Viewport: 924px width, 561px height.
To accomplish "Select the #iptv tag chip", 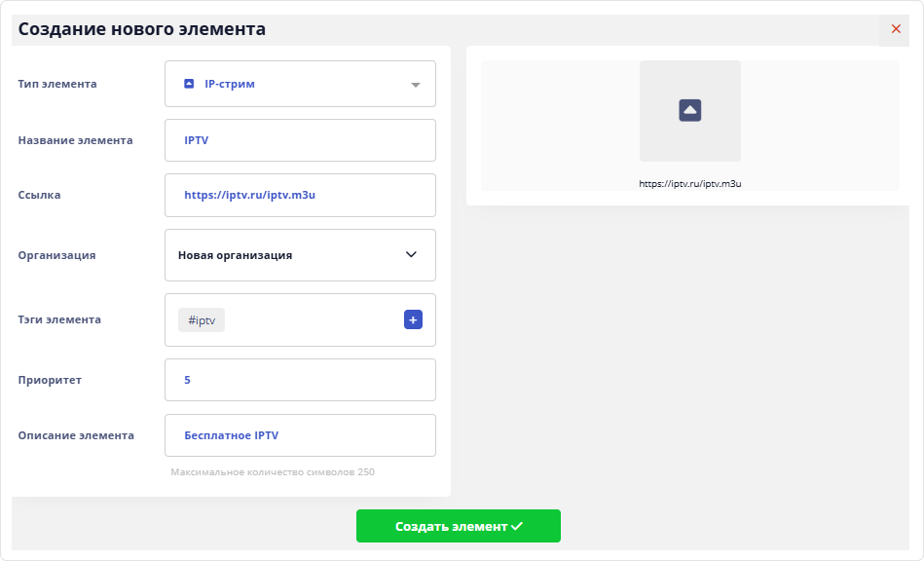I will coord(202,320).
